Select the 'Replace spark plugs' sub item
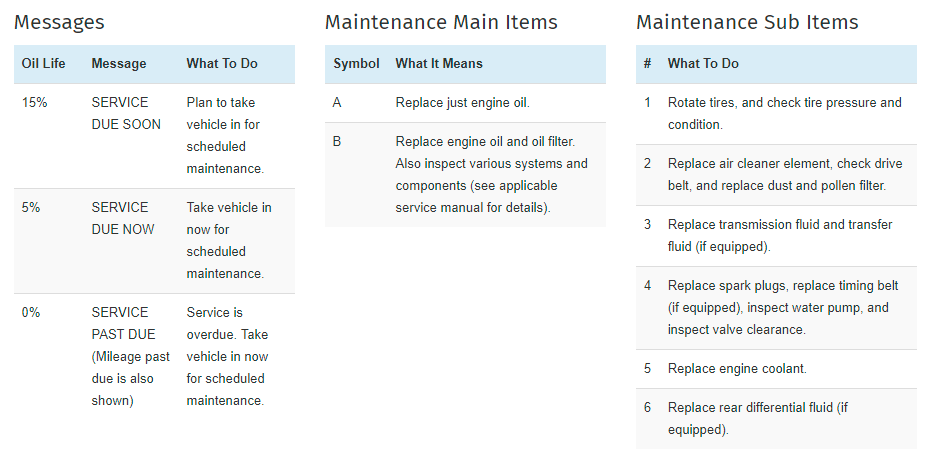The height and width of the screenshot is (460, 929). [x=776, y=308]
